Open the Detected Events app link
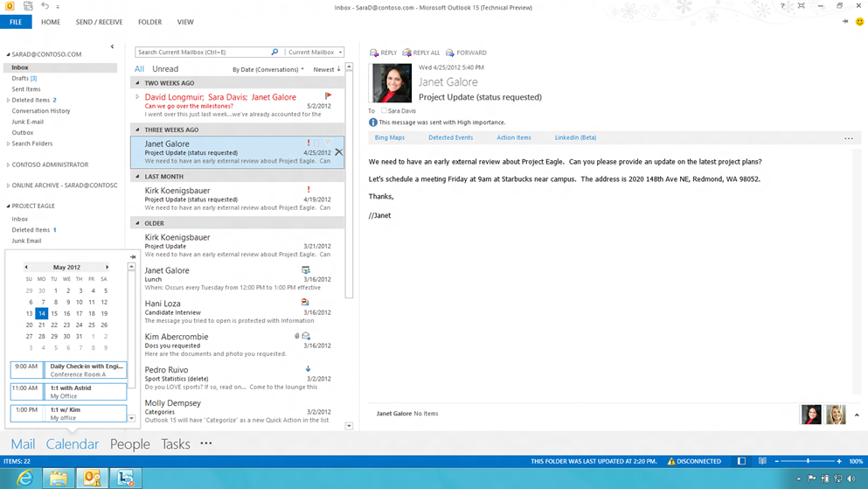The image size is (868, 489). [x=450, y=137]
